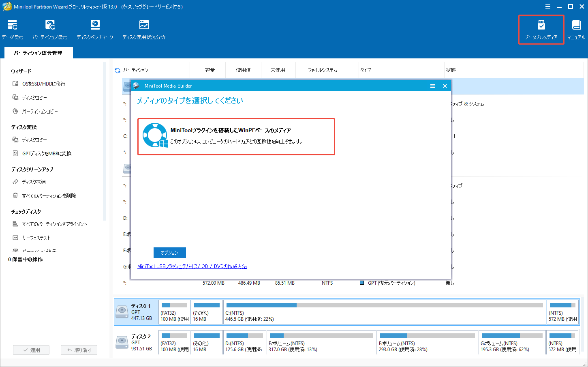Open the Media Builder hamburger menu
Screen dimensions: 588x367
[432, 86]
